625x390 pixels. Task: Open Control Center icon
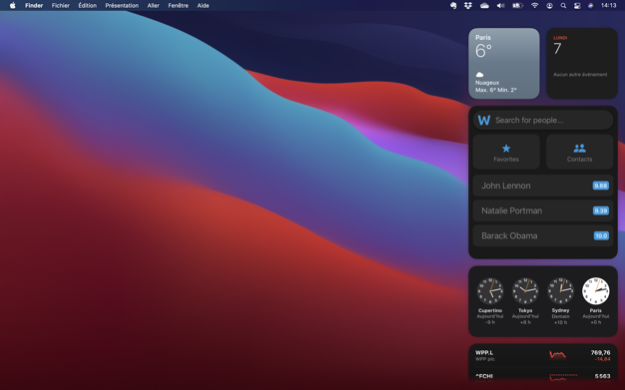[x=577, y=6]
